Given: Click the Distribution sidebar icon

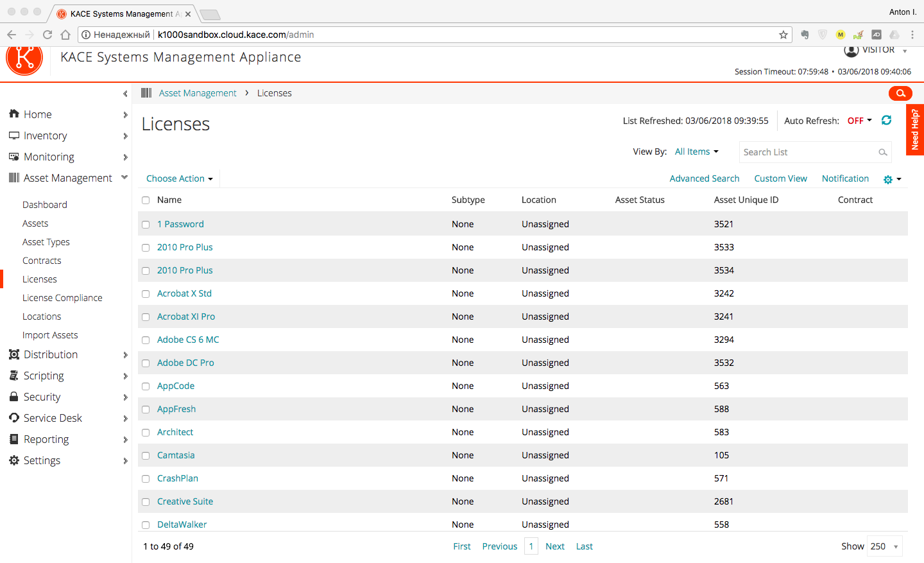Looking at the screenshot, I should click(x=14, y=354).
